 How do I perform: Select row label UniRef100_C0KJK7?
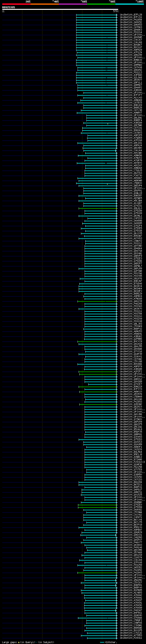(x=131, y=40)
